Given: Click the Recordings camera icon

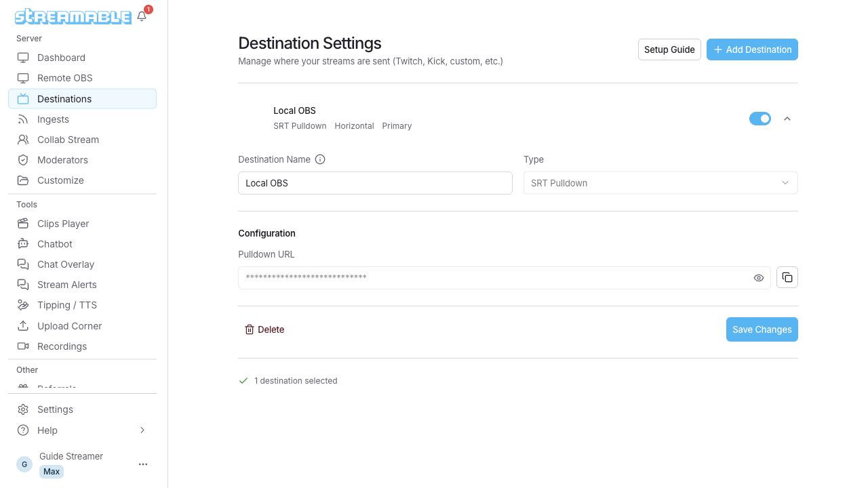Looking at the screenshot, I should tap(23, 346).
